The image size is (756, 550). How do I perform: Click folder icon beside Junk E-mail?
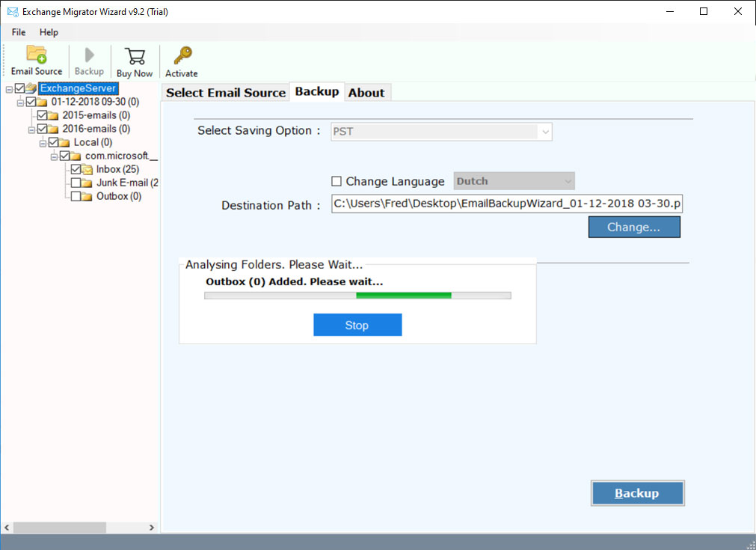[87, 183]
